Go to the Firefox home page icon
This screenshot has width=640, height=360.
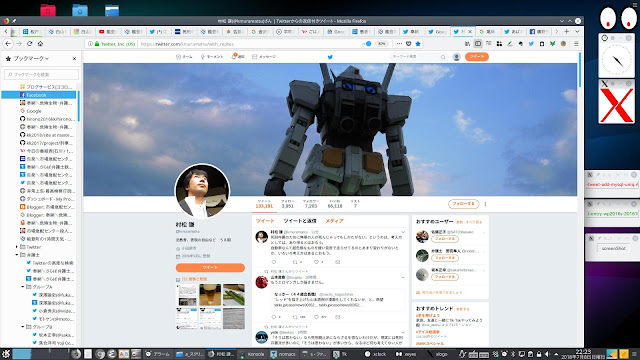(40, 44)
